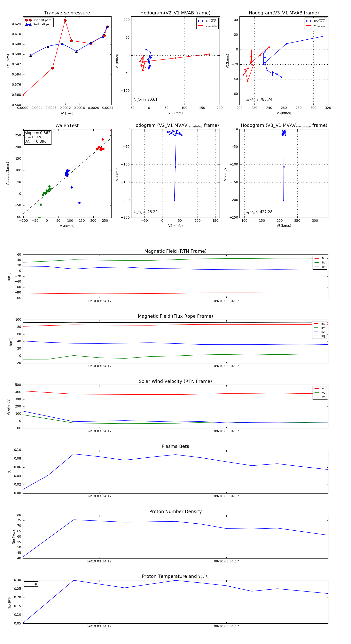Select the Bz' legend entry
The width and height of the screenshot is (351, 644).
point(320,332)
